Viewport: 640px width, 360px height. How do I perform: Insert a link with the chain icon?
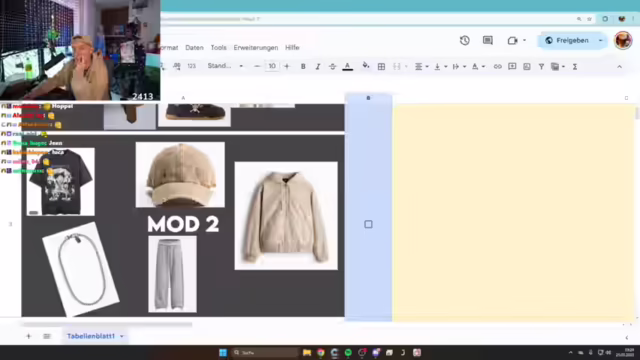(497, 67)
